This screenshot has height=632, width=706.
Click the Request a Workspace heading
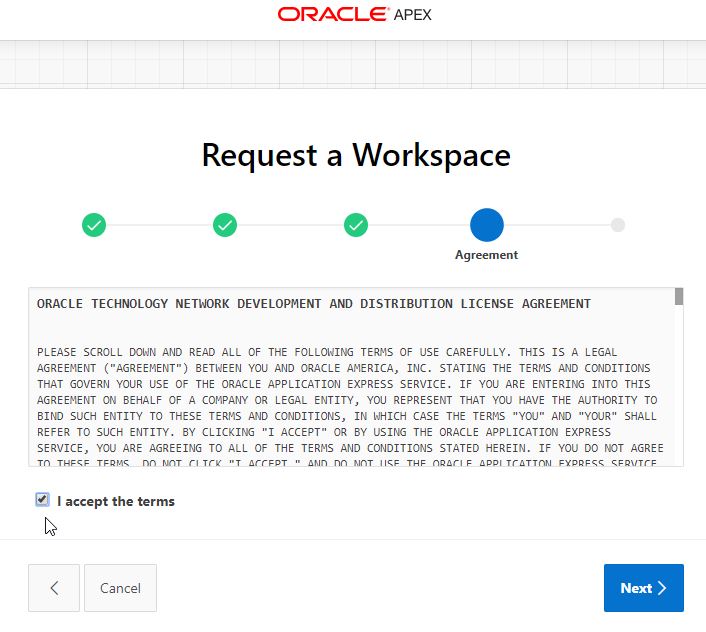(x=356, y=155)
